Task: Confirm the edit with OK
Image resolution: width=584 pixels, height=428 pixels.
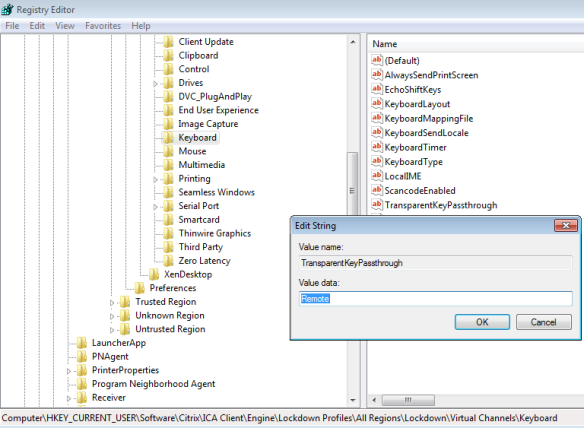Action: tap(482, 322)
